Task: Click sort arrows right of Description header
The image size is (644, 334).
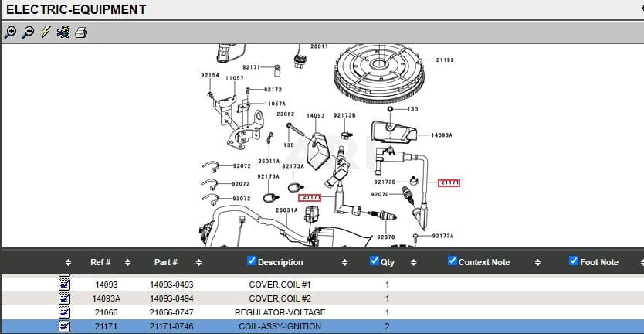Action: [337, 262]
